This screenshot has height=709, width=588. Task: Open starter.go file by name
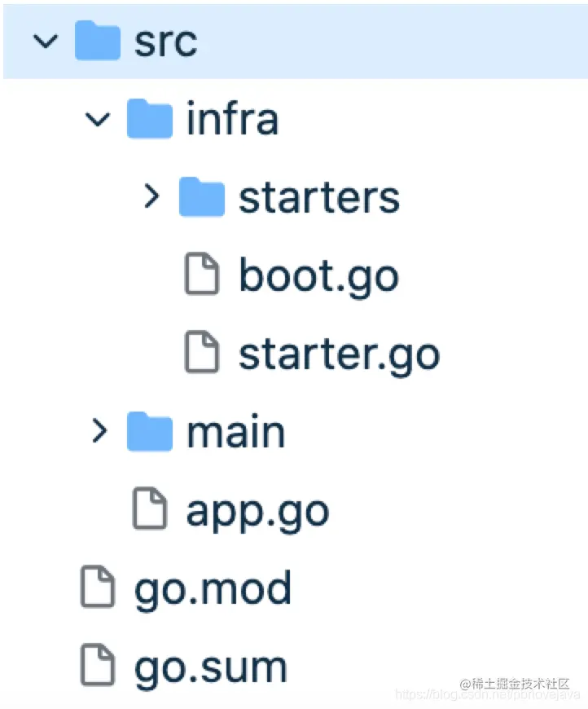click(339, 354)
